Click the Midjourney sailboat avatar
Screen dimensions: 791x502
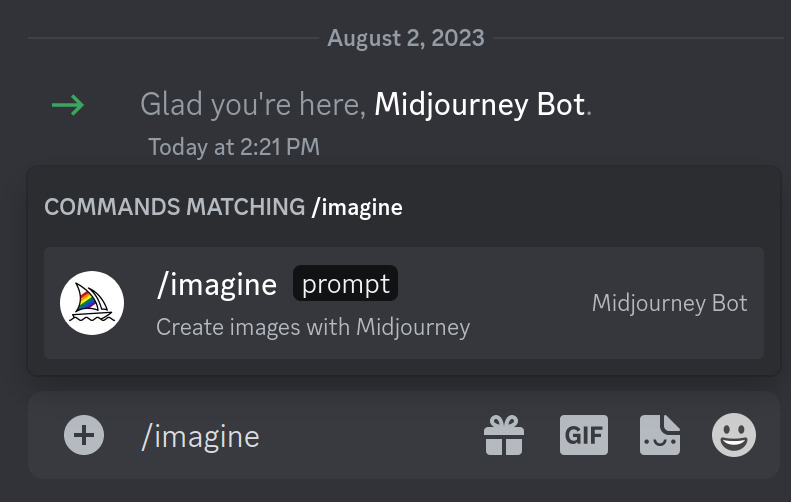[x=92, y=303]
